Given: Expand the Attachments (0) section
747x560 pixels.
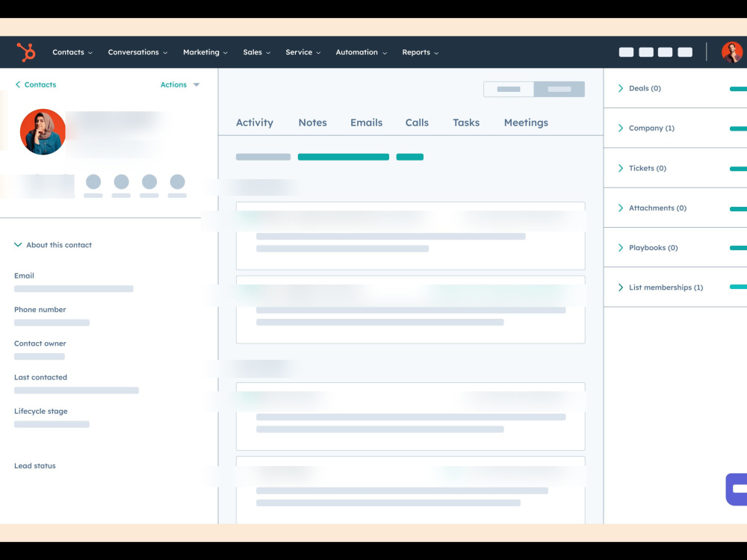Looking at the screenshot, I should (x=652, y=208).
